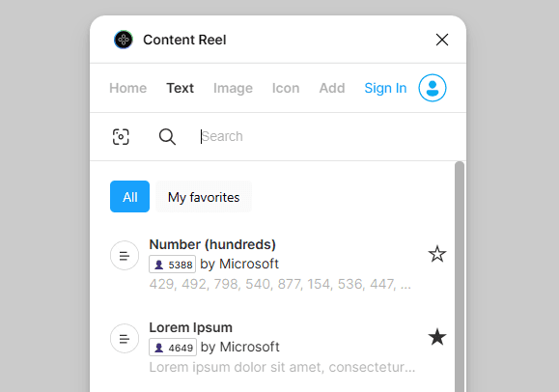The width and height of the screenshot is (559, 392).
Task: Go to the Add tab
Action: click(x=332, y=88)
